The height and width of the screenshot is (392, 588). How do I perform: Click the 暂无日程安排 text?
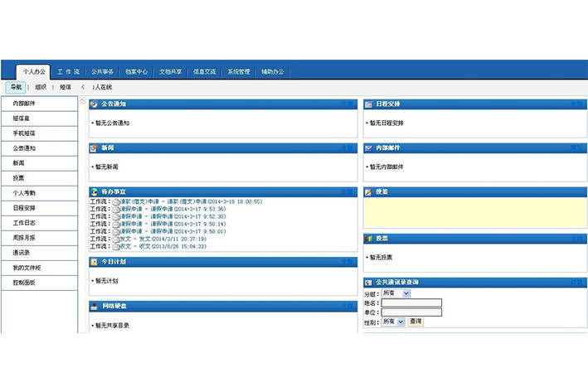386,123
